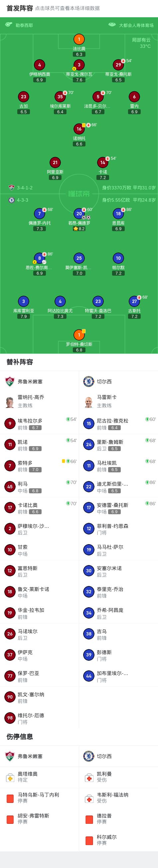Viewport: 158px width, 868px height.
Task: Open substitute 索特多's number 7 entry
Action: coord(40,466)
